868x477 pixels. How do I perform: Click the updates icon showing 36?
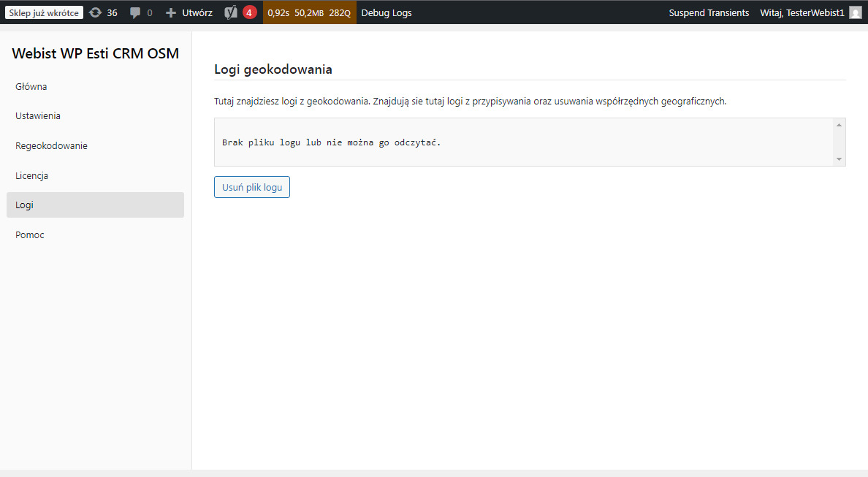point(96,12)
